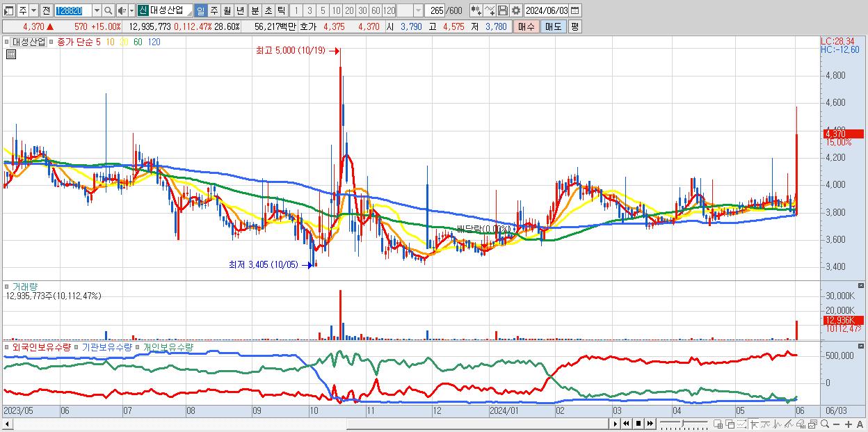Click the bottom zoom magnifier icon
The width and height of the screenshot is (868, 432).
[825, 424]
